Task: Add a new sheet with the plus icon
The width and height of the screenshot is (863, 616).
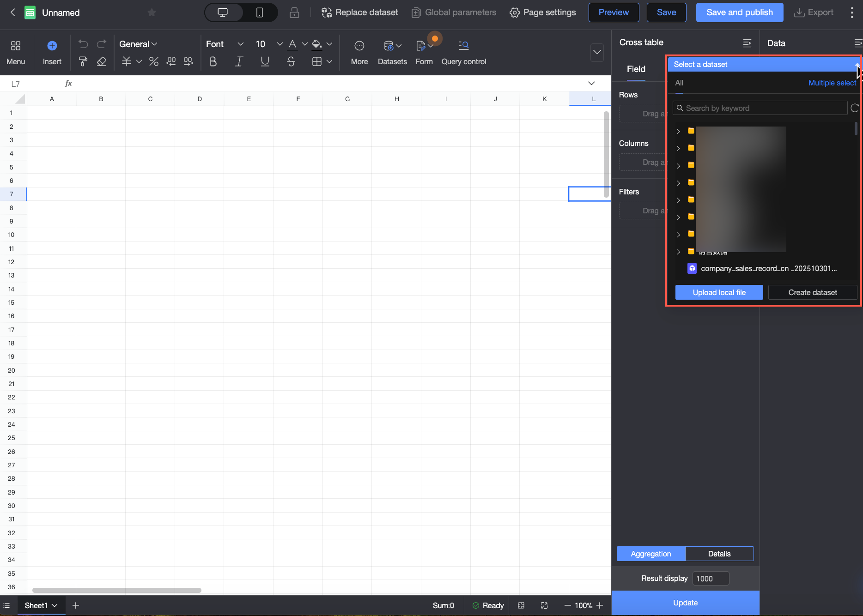Action: [x=76, y=605]
